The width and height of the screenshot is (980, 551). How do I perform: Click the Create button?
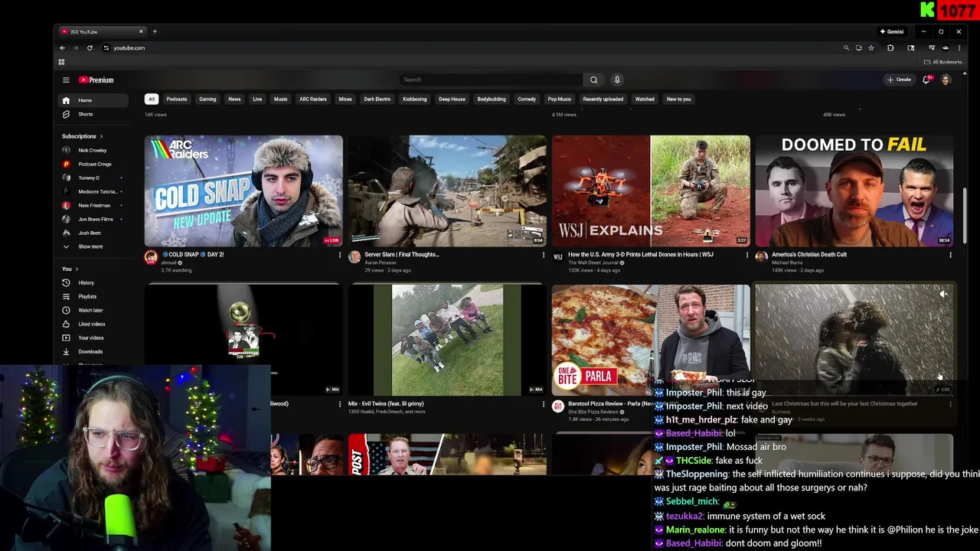[x=899, y=80]
